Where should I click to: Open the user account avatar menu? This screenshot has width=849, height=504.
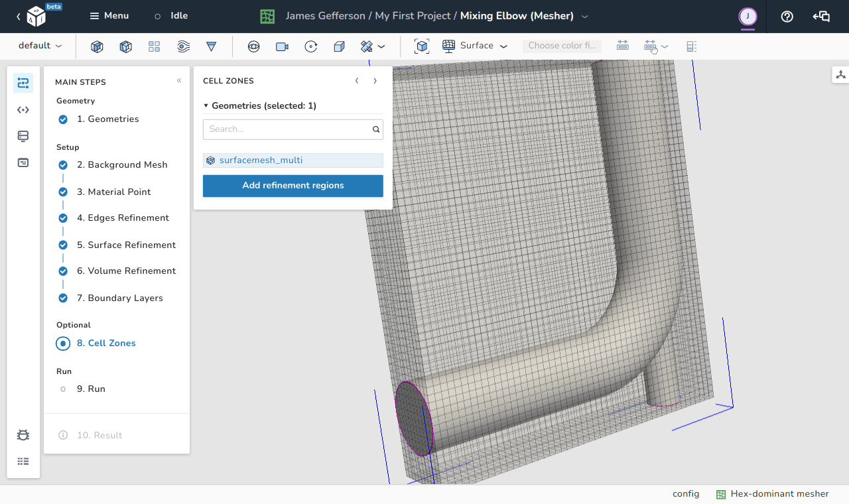click(x=748, y=16)
